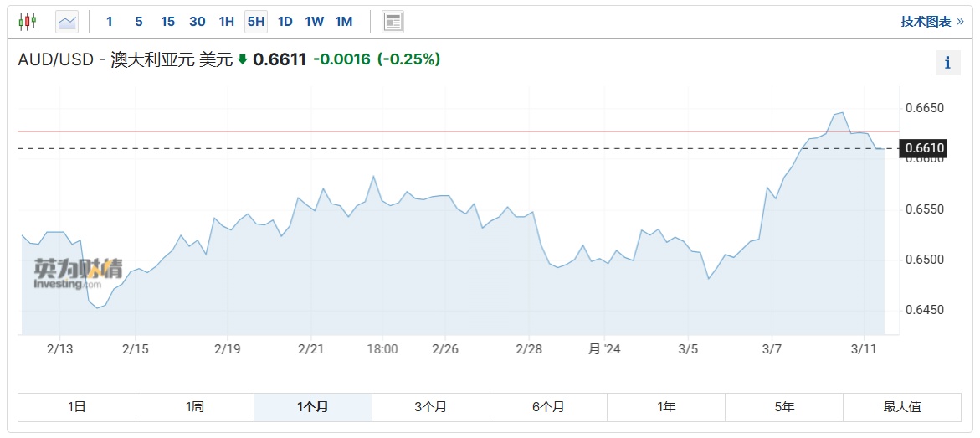Select the 5-minute interval
This screenshot has height=438, width=980.
pos(138,22)
